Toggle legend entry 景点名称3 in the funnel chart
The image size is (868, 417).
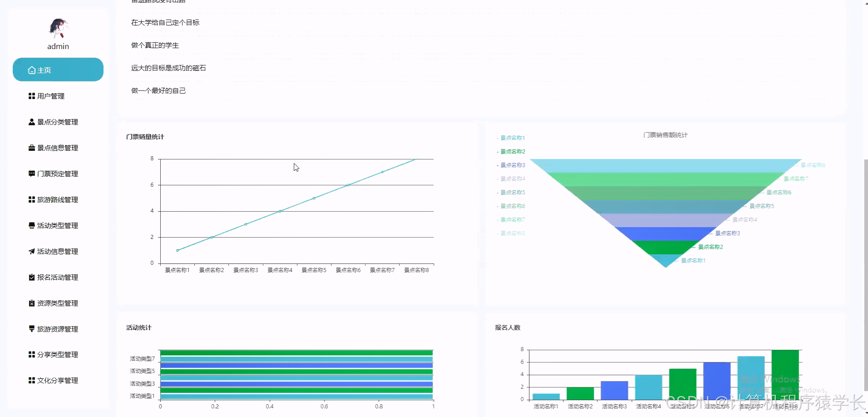511,165
